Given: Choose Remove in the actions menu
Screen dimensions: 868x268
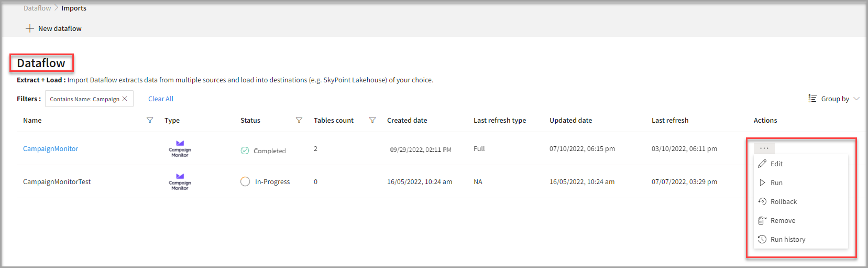Looking at the screenshot, I should point(783,220).
